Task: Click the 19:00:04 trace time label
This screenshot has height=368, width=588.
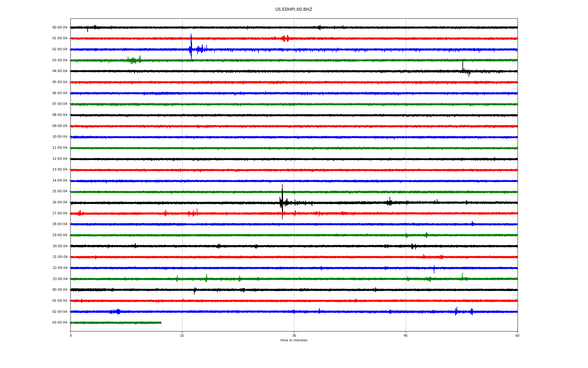Action: point(60,235)
